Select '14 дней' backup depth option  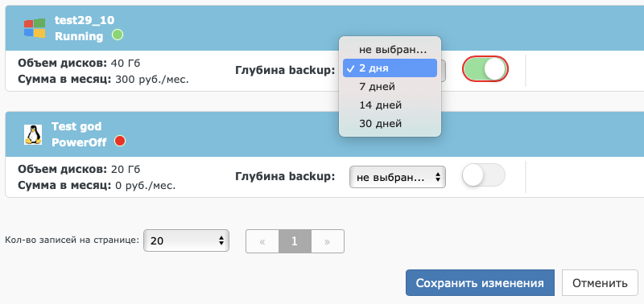point(390,105)
